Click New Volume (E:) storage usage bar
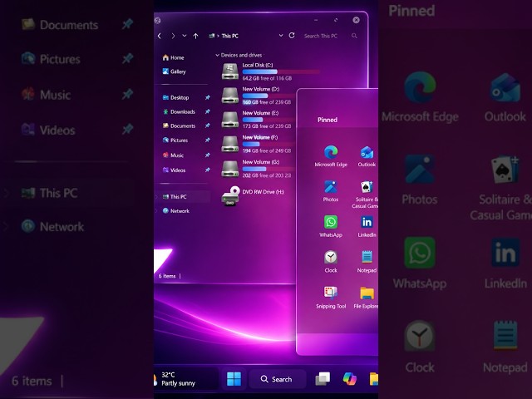The height and width of the screenshot is (399, 532). point(269,120)
